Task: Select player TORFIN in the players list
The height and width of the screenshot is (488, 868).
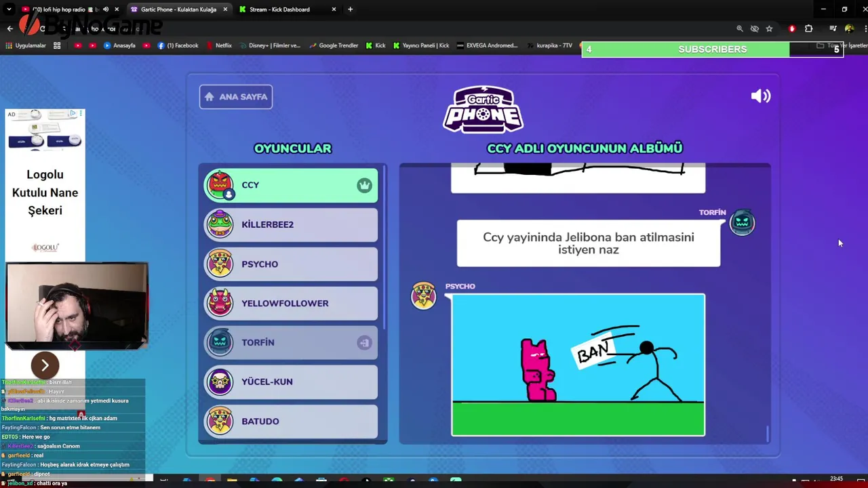Action: (x=291, y=342)
